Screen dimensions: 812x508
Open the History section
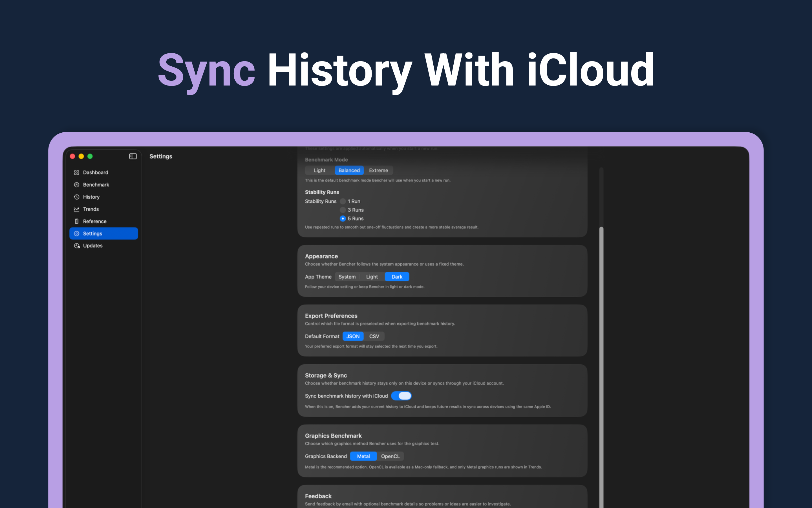pyautogui.click(x=104, y=197)
